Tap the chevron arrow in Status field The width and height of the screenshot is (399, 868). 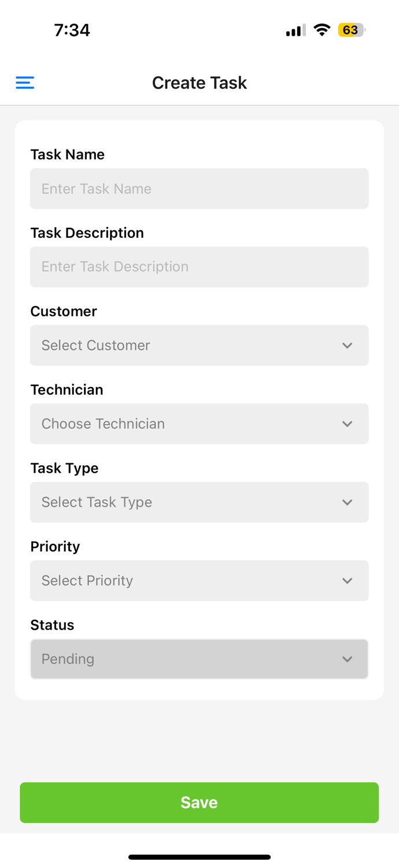click(x=347, y=659)
